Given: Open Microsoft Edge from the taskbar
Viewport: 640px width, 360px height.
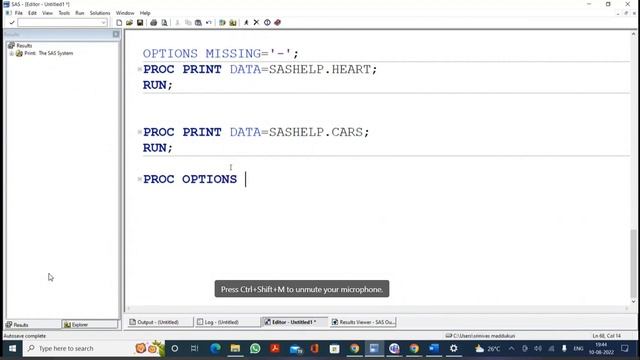Looking at the screenshot, I should tap(215, 349).
